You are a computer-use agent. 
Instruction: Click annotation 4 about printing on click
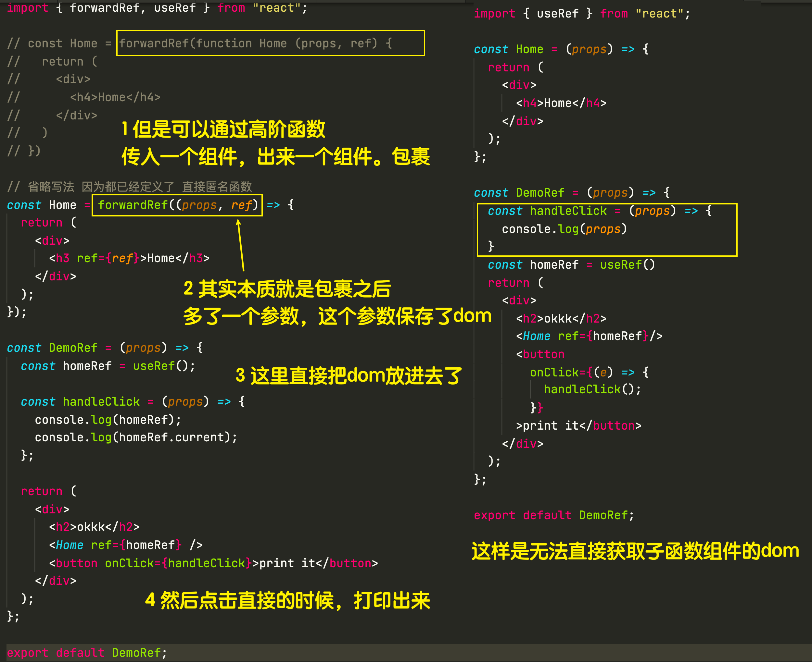(287, 601)
